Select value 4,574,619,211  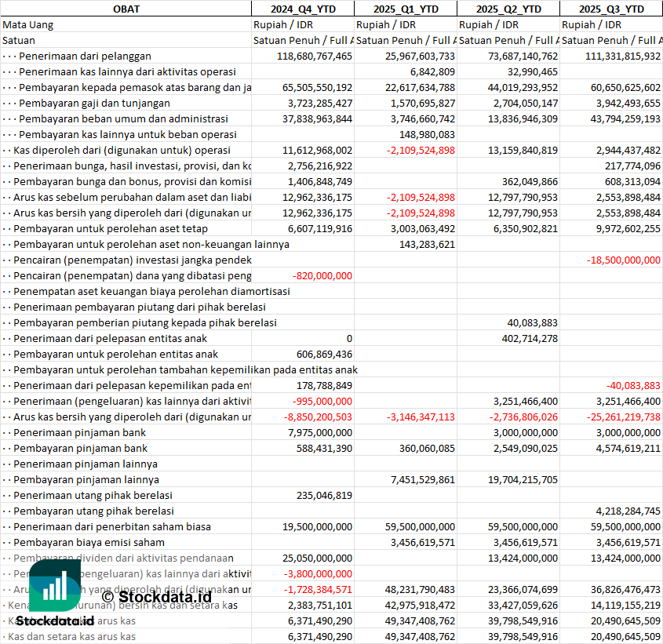[x=628, y=447]
